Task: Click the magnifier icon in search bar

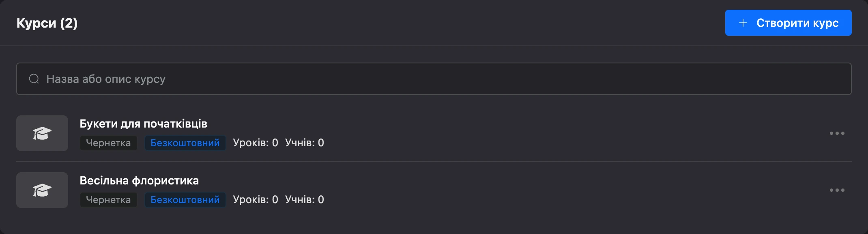Action: click(34, 79)
